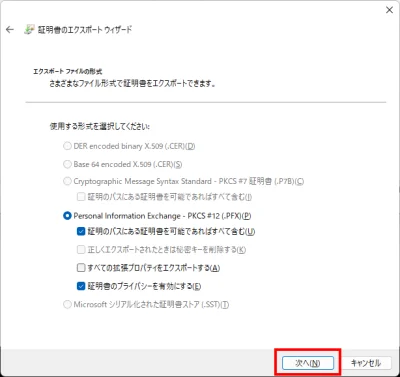The image size is (400, 377).
Task: Close the wizard with the X button
Action: click(x=389, y=10)
